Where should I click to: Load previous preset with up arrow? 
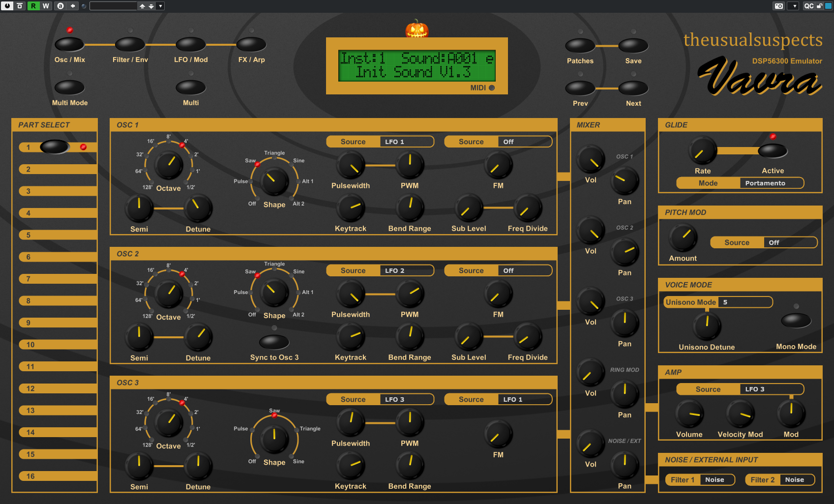point(142,6)
